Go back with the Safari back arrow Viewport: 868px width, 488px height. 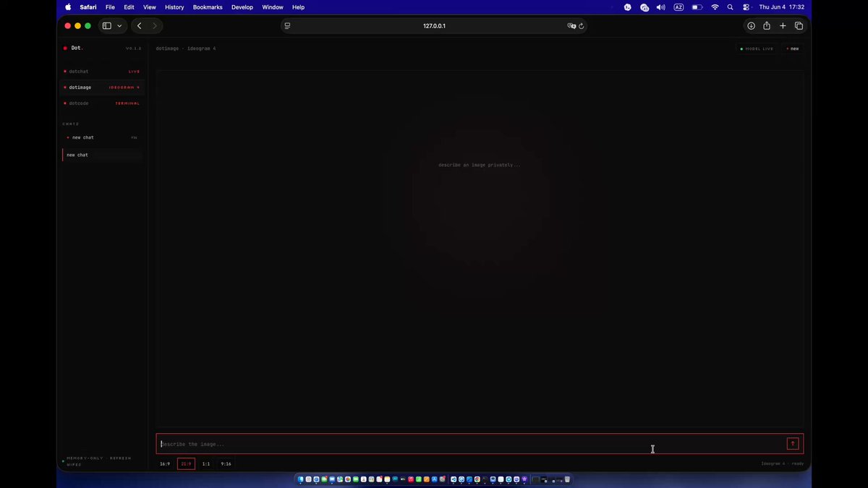coord(139,26)
